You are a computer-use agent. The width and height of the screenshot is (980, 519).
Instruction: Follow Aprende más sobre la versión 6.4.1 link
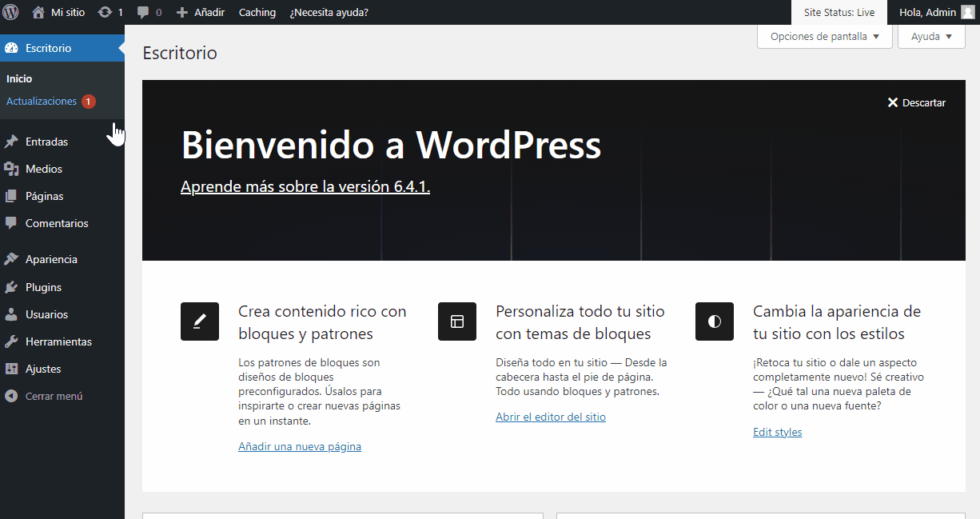click(x=305, y=186)
